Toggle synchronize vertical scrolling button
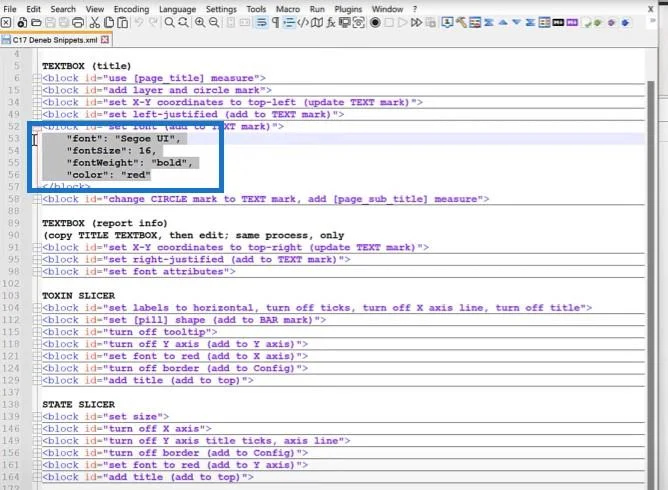 (230, 23)
